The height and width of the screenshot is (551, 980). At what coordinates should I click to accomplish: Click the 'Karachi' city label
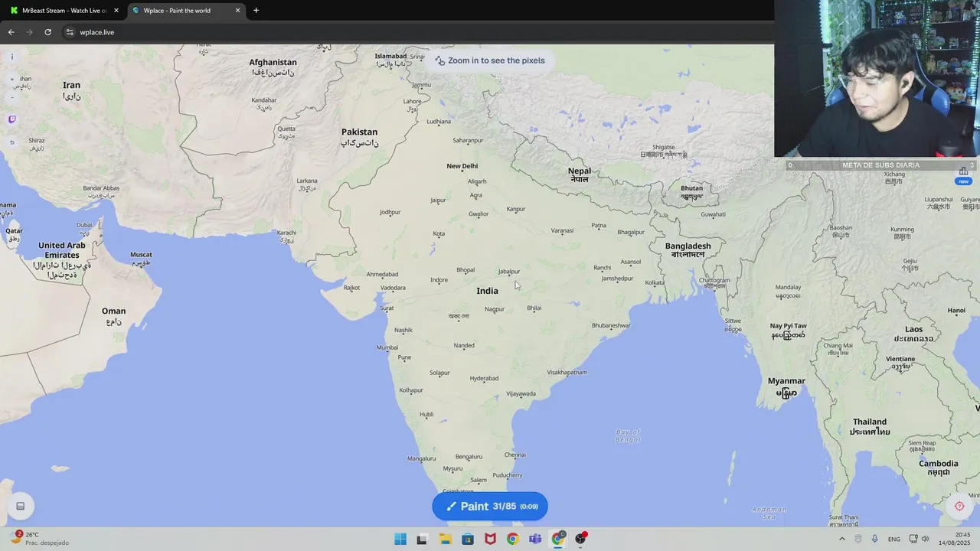[287, 233]
